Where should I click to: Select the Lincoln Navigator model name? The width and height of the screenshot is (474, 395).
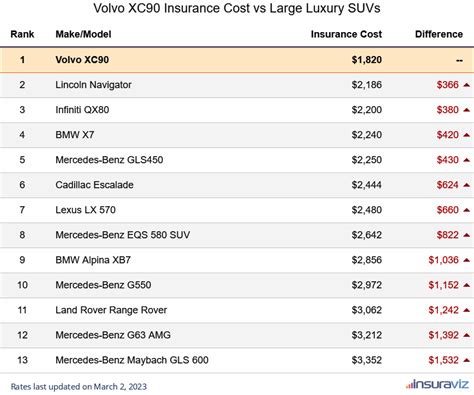point(93,85)
